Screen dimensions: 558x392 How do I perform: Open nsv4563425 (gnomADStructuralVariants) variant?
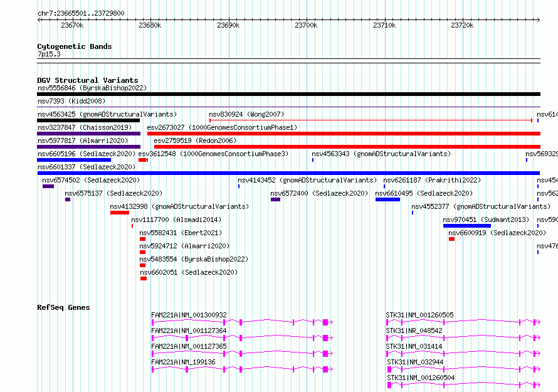107,114
